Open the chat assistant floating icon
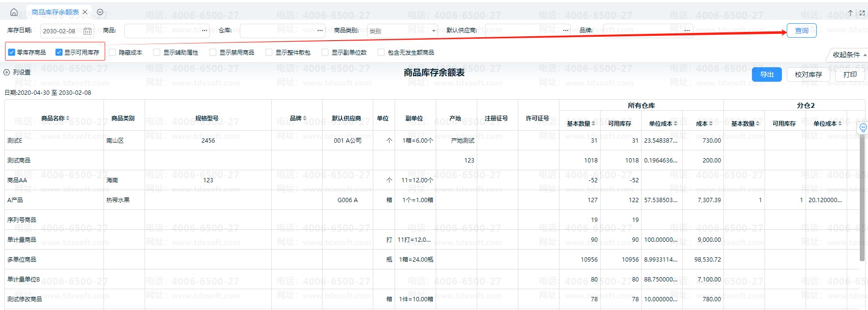The height and width of the screenshot is (310, 868). tap(863, 128)
